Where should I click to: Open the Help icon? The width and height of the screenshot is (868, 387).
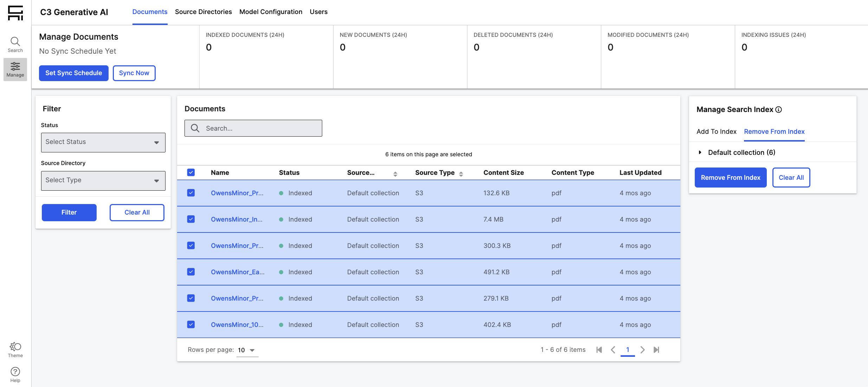[15, 375]
